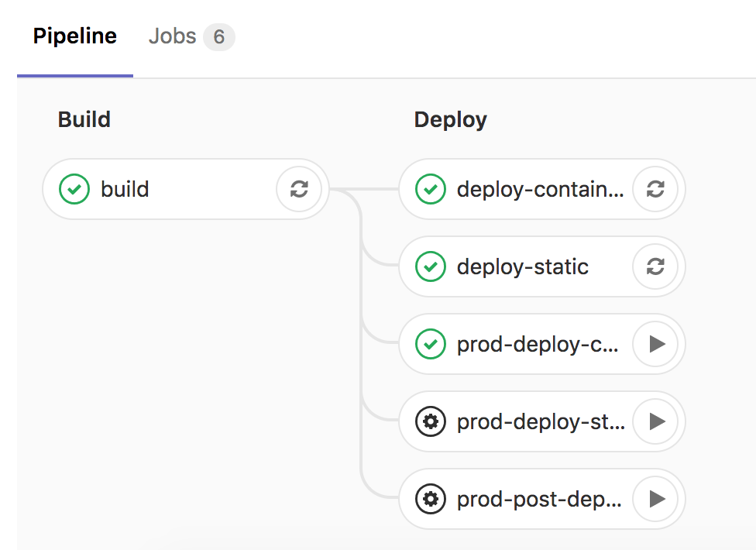Viewport: 756px width, 550px height.
Task: Run the prod-deploy-st... manual job
Action: (x=655, y=421)
